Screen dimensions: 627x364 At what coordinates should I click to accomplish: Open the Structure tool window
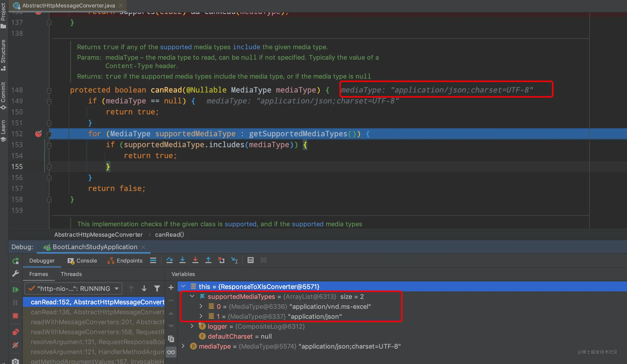pos(3,55)
